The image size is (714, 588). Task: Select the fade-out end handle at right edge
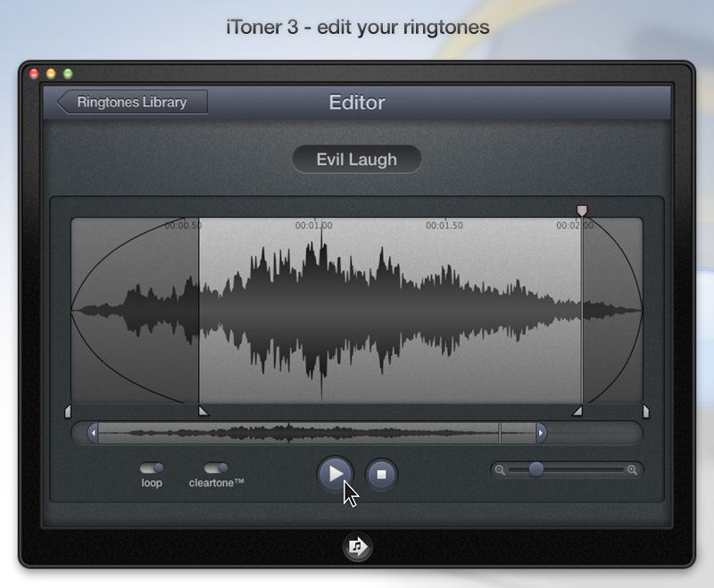tap(645, 411)
